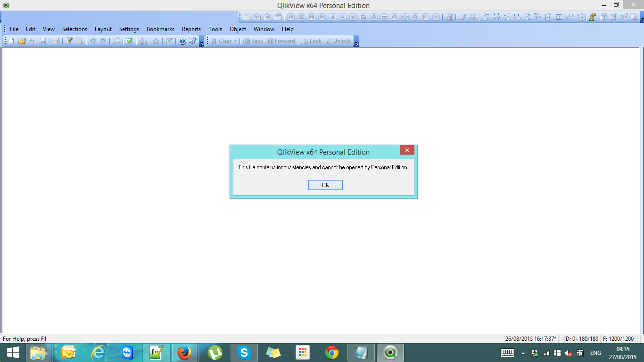
Task: Open the Reports menu
Action: [191, 29]
